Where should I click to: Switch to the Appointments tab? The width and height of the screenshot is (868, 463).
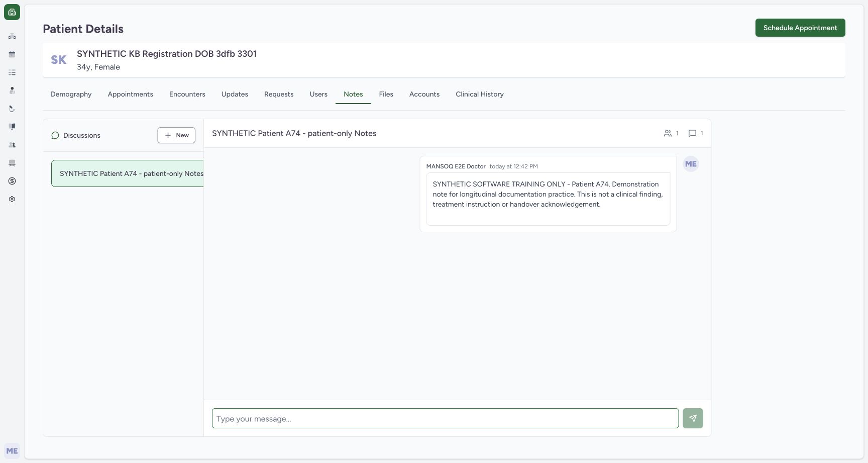pos(131,94)
